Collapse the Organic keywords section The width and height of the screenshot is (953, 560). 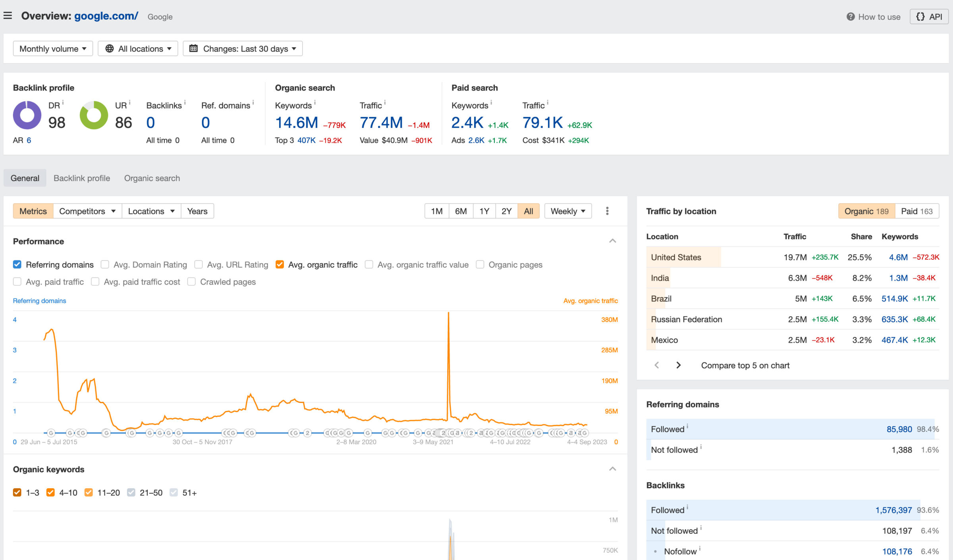613,469
